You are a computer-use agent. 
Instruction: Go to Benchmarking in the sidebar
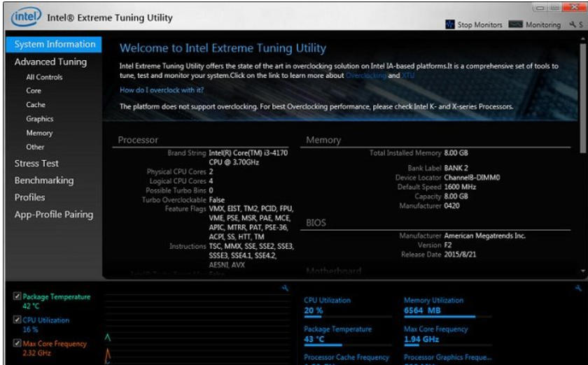tap(44, 180)
